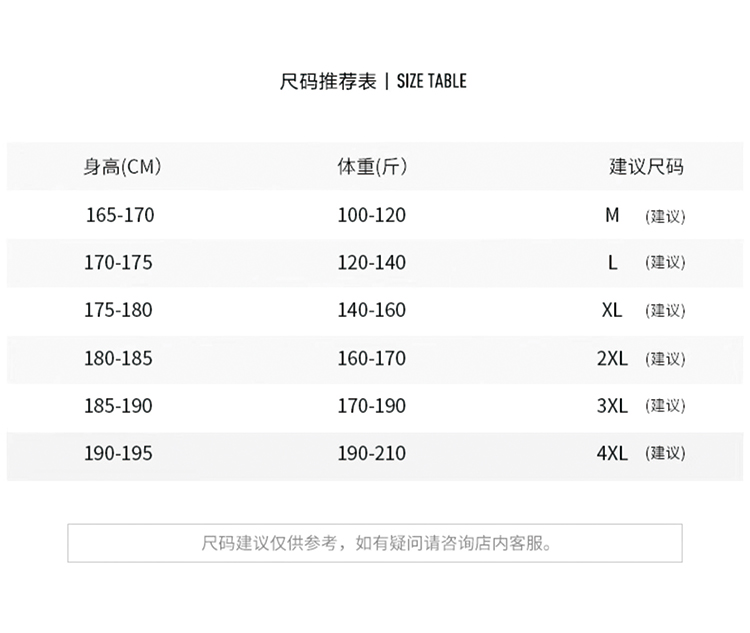
Task: Select the 100-120 weight cell
Action: 372,215
